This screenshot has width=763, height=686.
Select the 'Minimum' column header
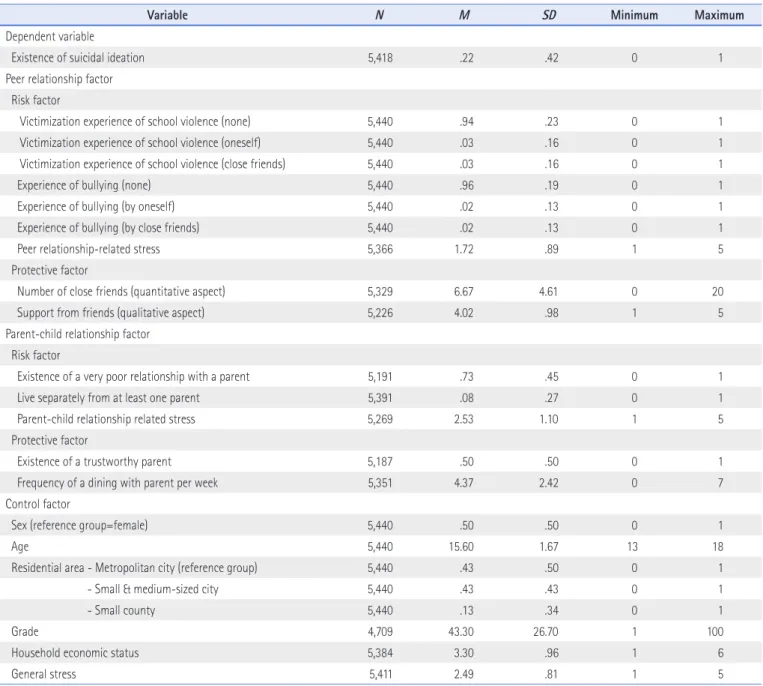pos(634,15)
